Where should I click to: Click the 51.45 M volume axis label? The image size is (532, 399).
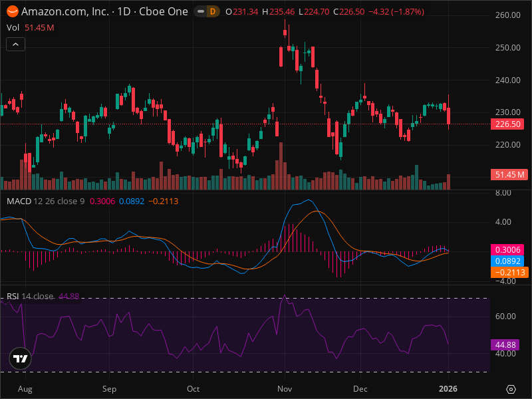(x=509, y=175)
